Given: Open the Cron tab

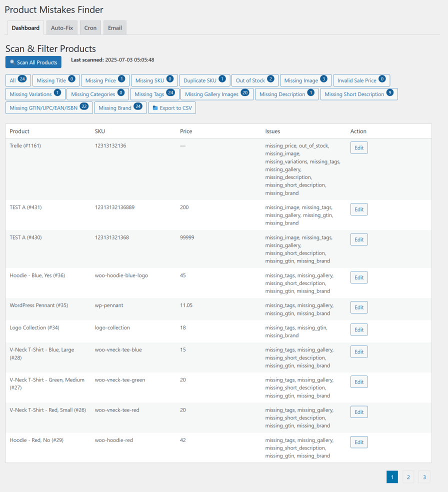Looking at the screenshot, I should [x=90, y=28].
